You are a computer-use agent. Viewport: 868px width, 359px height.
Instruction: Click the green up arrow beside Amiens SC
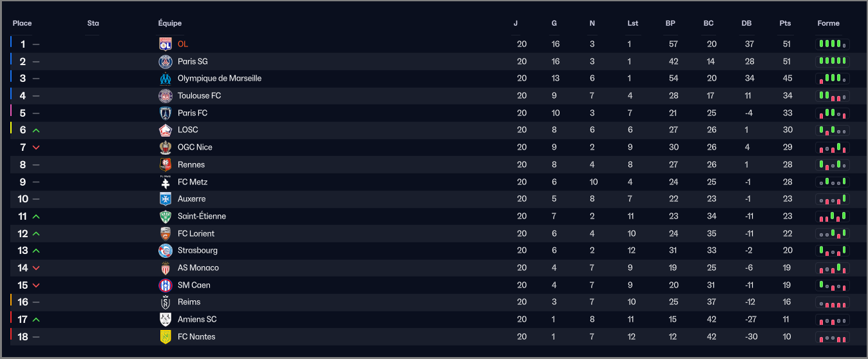[x=36, y=320]
